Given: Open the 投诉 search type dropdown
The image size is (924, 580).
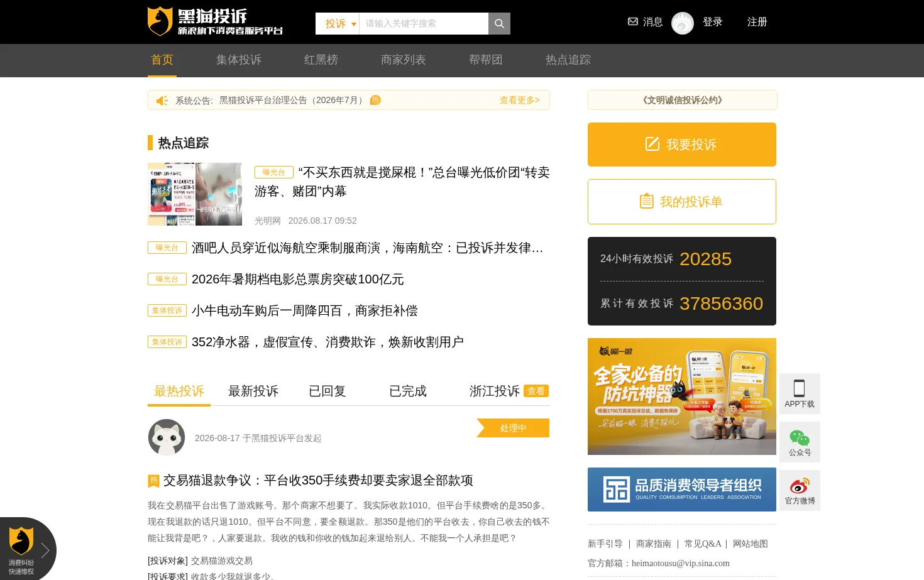Looking at the screenshot, I should (x=338, y=23).
